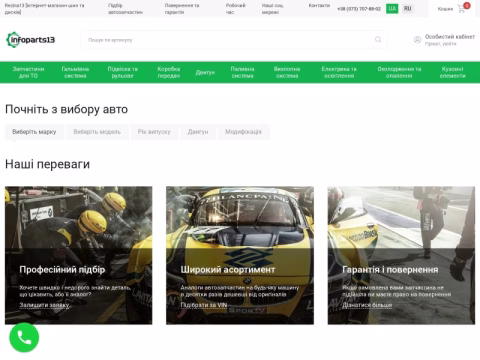Expand Рік випуску selector

154,132
